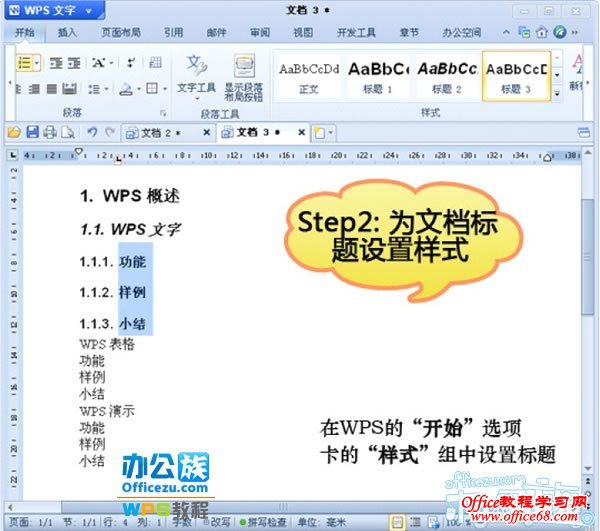The height and width of the screenshot is (531, 600).
Task: Open line spacing dropdown arrow
Action: click(x=106, y=90)
